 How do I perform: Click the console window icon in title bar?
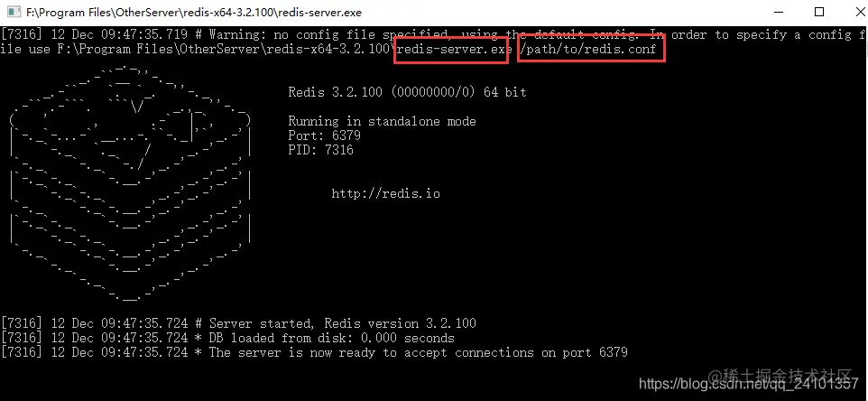14,12
